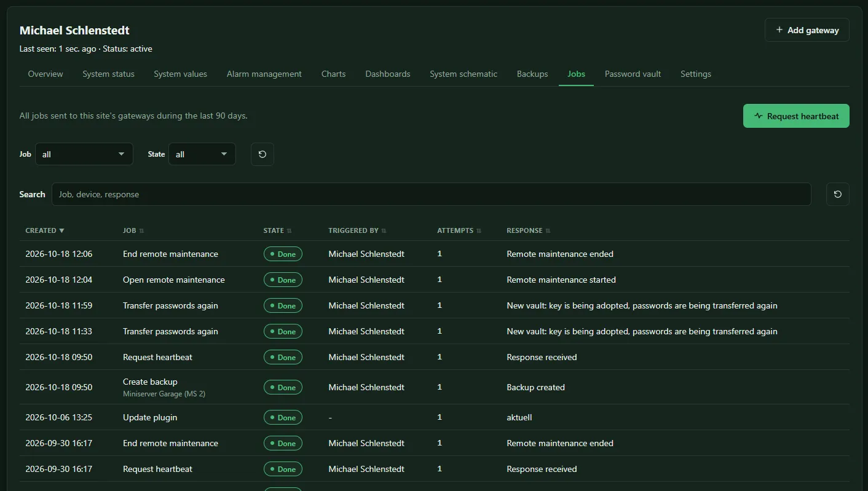
Task: Sort the table by the Job column
Action: 133,230
